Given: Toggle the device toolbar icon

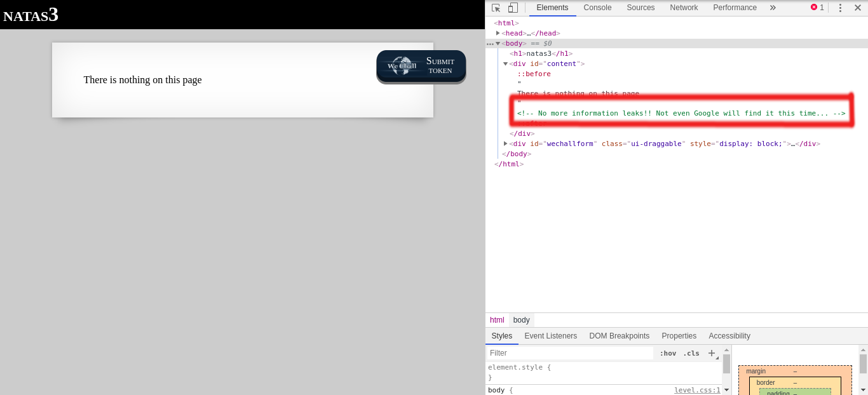Looking at the screenshot, I should 513,8.
